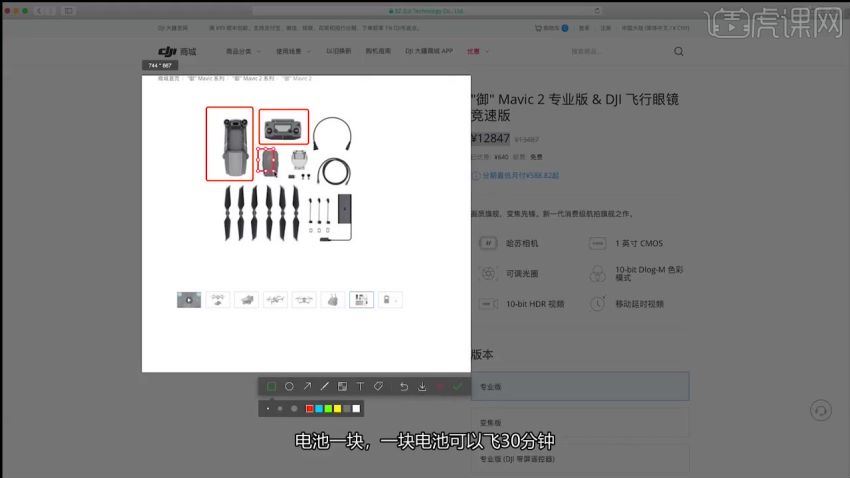Select the ellipse annotation tool
This screenshot has height=478, width=850.
[x=289, y=386]
